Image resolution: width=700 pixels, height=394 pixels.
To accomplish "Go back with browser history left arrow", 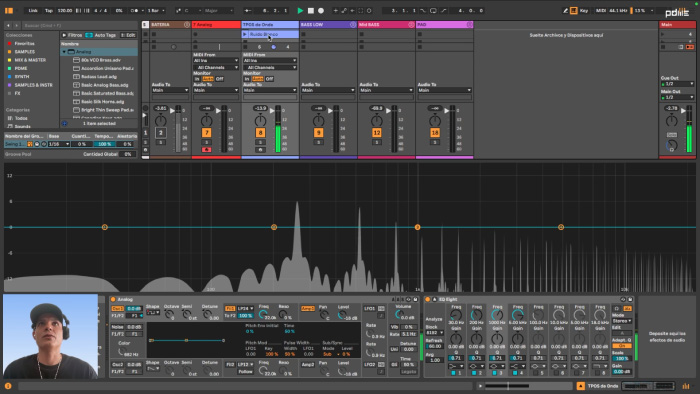I will (x=8, y=25).
